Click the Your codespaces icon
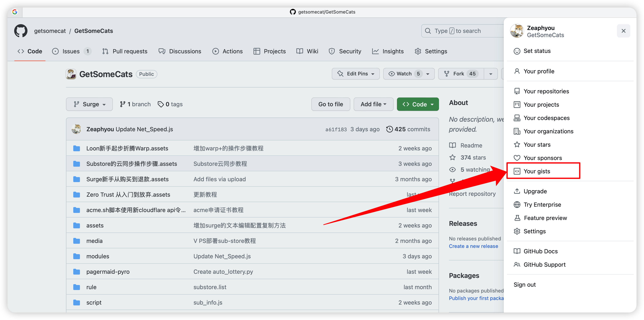The image size is (644, 320). coord(517,118)
